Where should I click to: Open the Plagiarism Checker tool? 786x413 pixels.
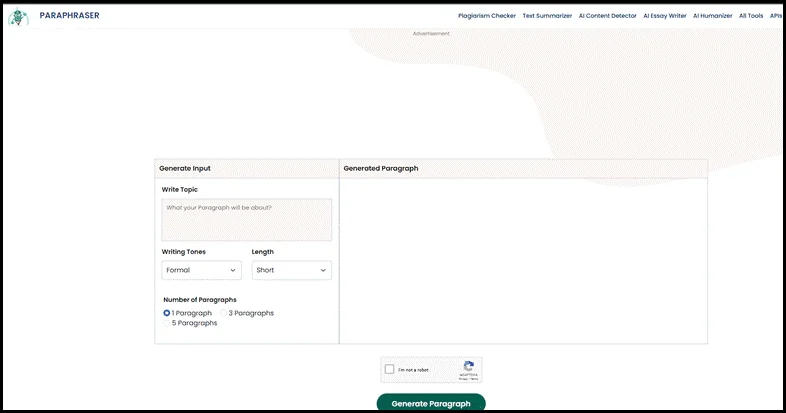click(487, 16)
